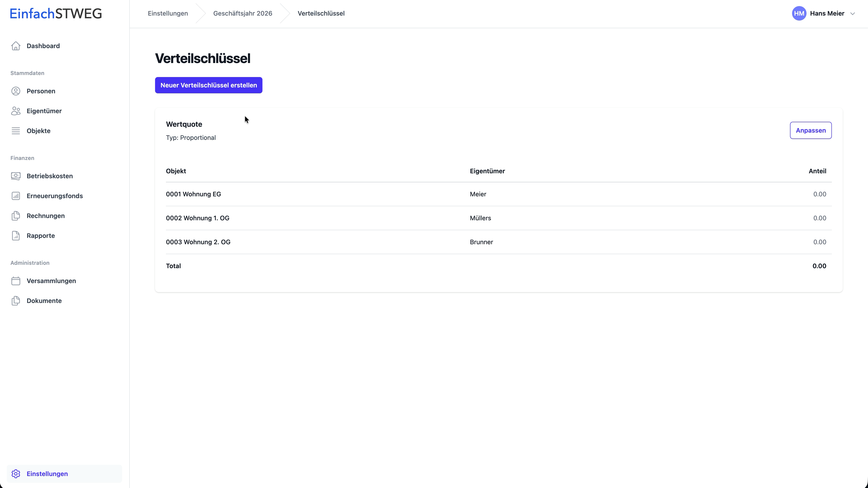
Task: Click the Objekte list icon
Action: tap(16, 131)
